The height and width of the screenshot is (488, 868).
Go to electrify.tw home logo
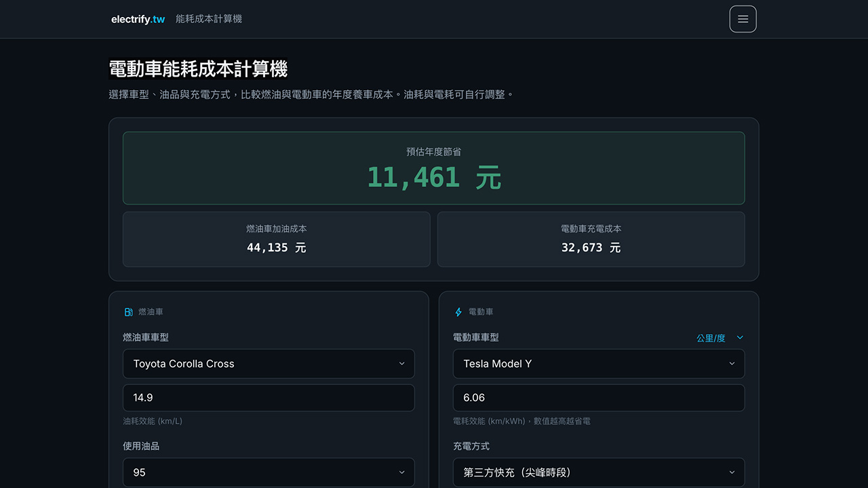pos(138,19)
